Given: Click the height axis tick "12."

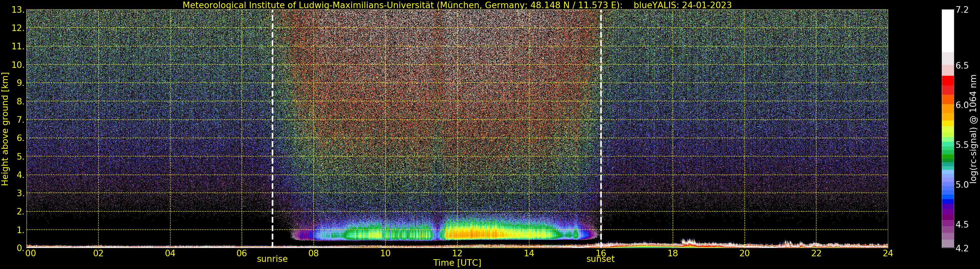Looking at the screenshot, I should [18, 28].
